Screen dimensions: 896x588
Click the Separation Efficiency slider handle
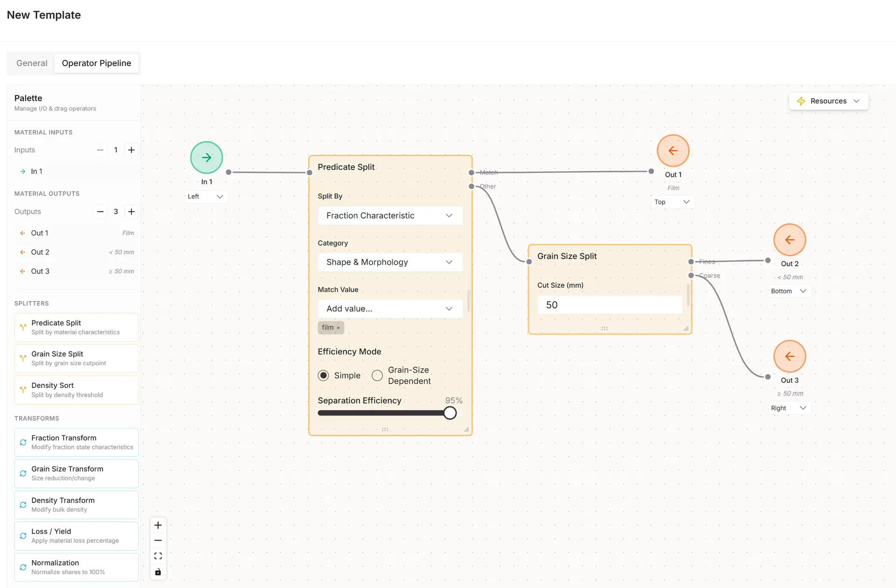[450, 413]
